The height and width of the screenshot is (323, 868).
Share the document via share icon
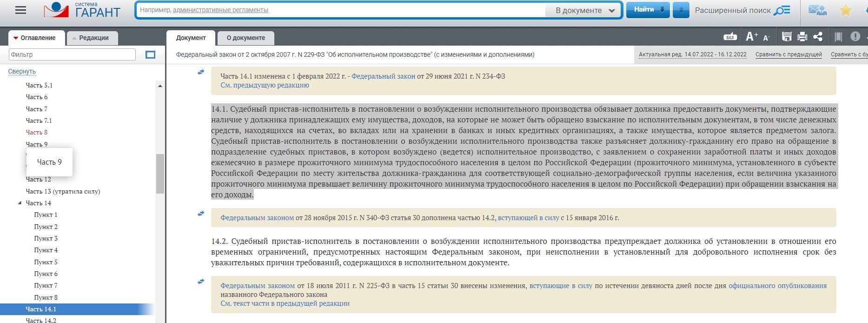tap(818, 37)
